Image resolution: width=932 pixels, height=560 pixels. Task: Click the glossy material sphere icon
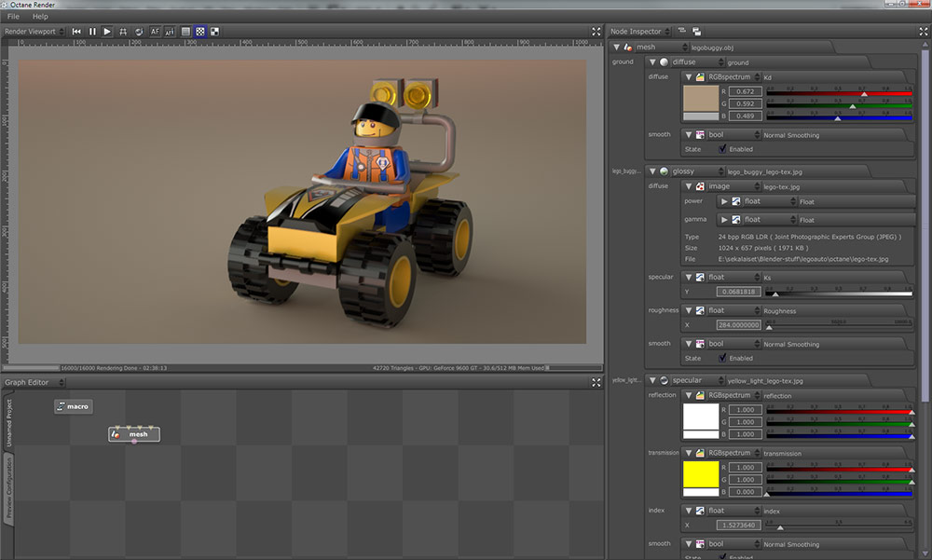(664, 171)
